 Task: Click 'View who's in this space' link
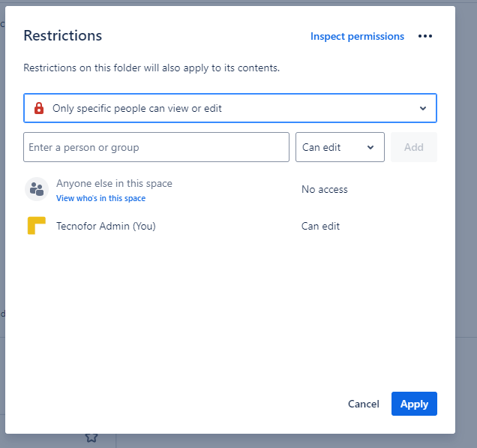[x=100, y=199]
